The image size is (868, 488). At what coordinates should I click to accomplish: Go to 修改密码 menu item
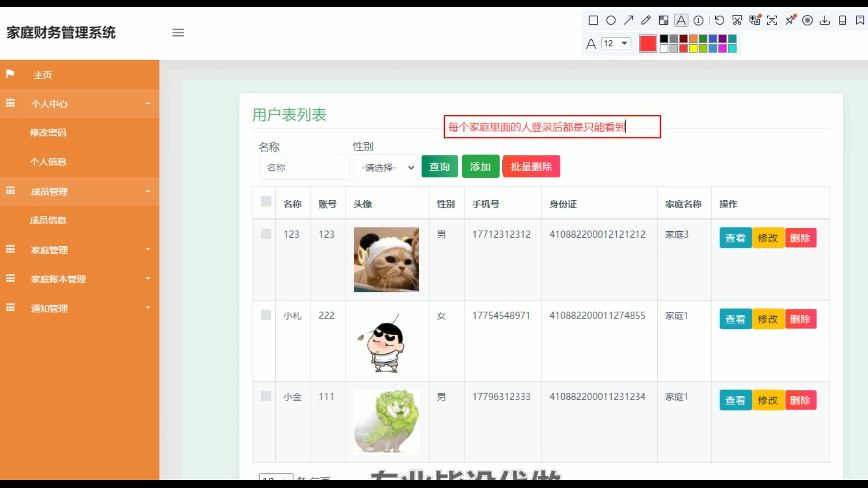(48, 132)
